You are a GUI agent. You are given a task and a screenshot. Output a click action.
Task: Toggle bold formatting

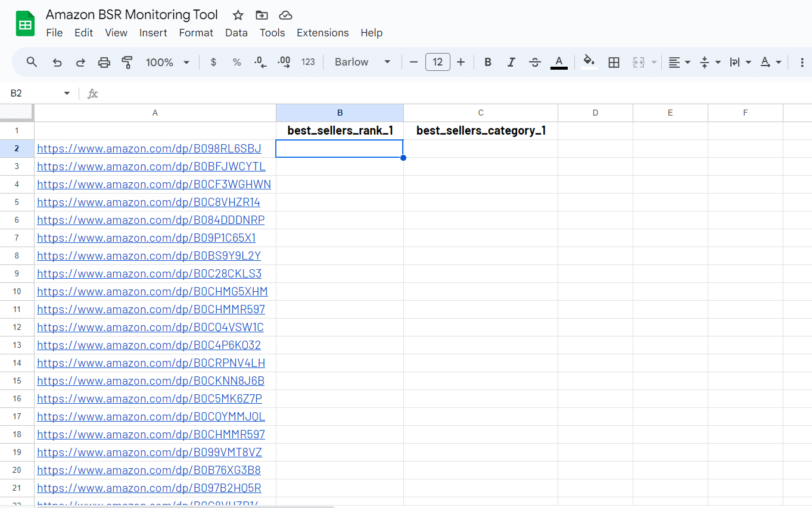pyautogui.click(x=488, y=62)
